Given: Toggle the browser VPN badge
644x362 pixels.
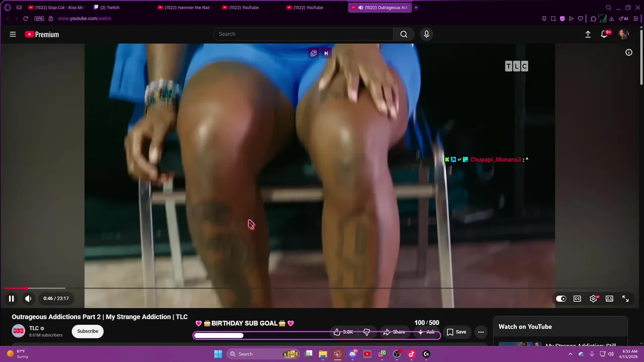Looking at the screenshot, I should coord(39,19).
